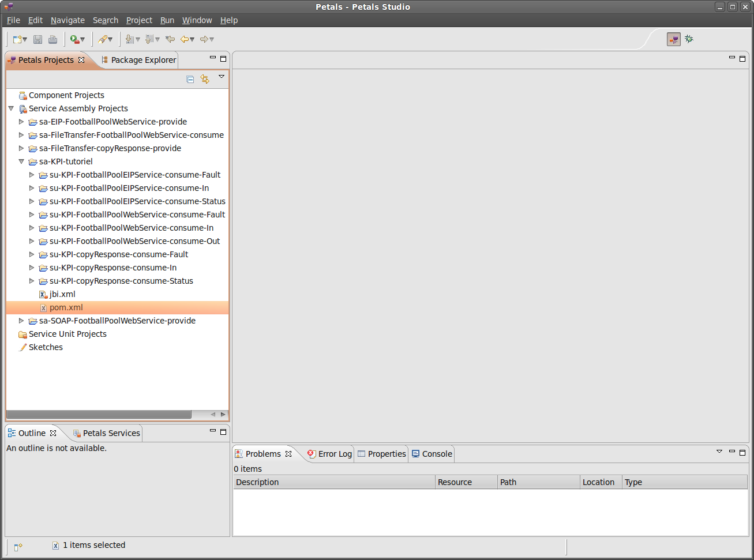
Task: Click the New wizard toolbar icon
Action: pos(17,39)
